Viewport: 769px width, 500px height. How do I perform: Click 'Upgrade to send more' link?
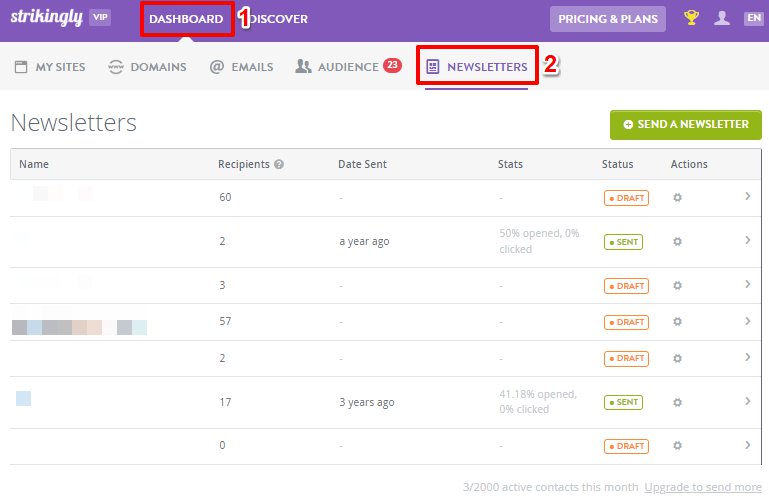703,487
